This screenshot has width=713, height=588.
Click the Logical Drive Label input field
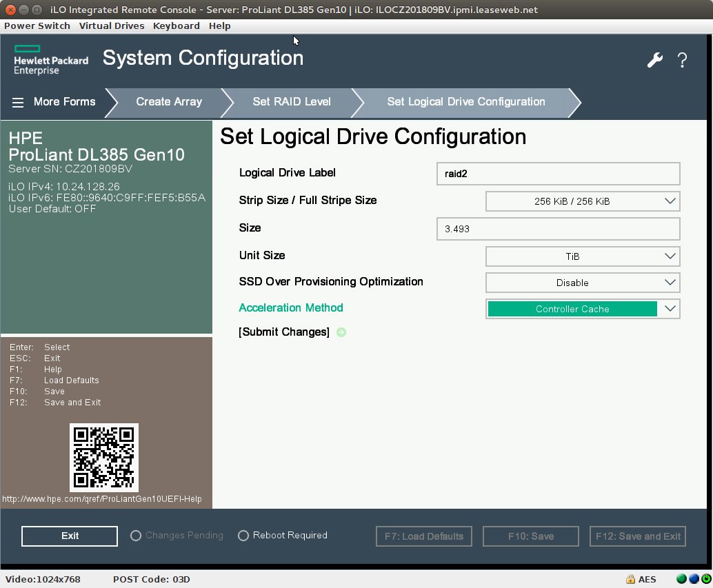click(559, 174)
